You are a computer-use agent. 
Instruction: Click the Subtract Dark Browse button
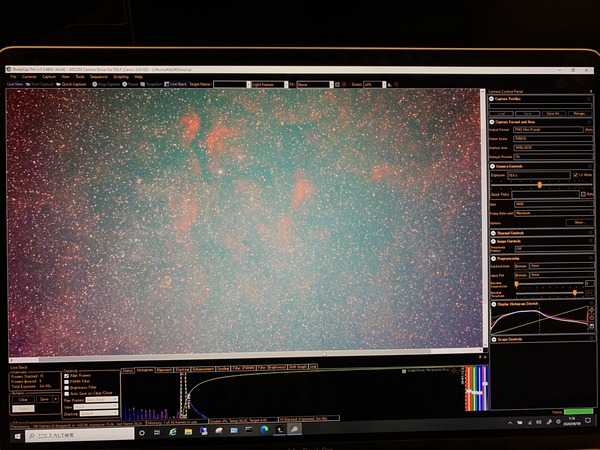(x=521, y=266)
